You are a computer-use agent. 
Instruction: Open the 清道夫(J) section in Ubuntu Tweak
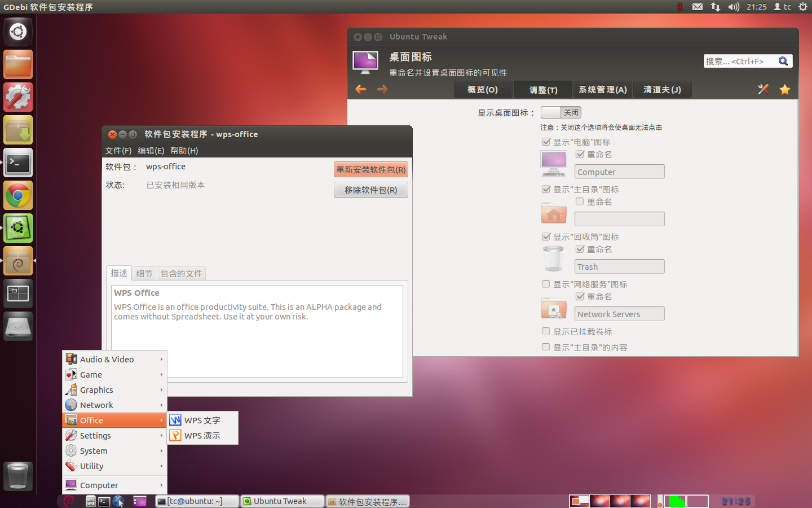tap(662, 89)
